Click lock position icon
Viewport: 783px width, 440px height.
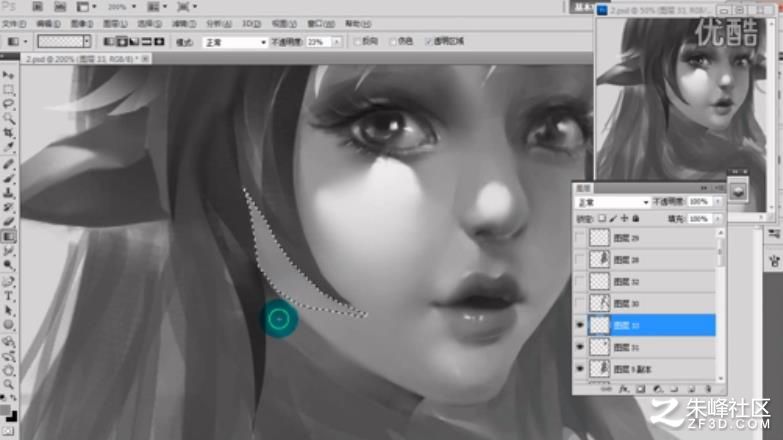pyautogui.click(x=624, y=219)
